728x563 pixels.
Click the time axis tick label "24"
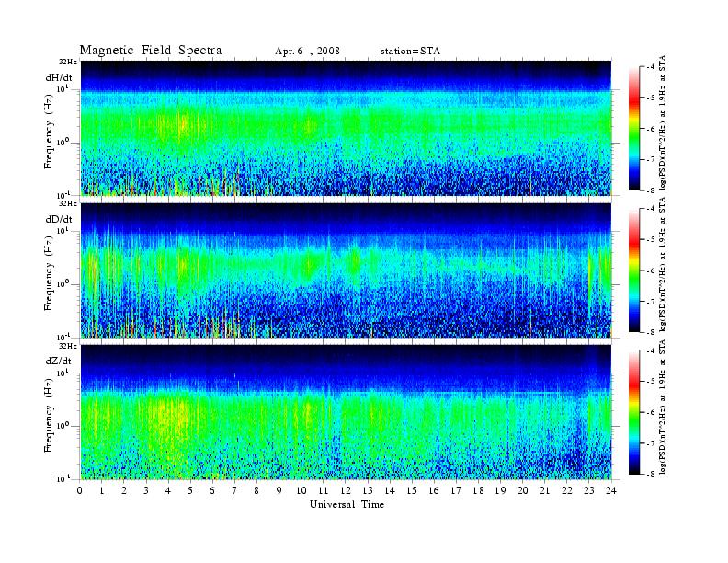611,490
